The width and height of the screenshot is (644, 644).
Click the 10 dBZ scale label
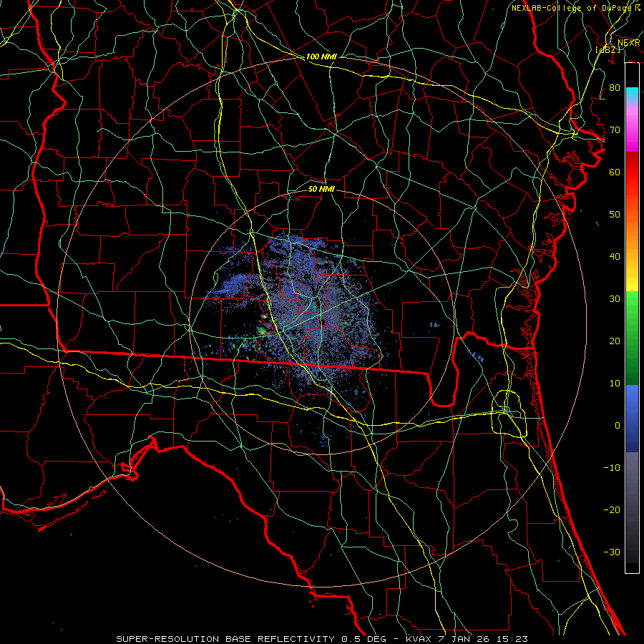(615, 384)
